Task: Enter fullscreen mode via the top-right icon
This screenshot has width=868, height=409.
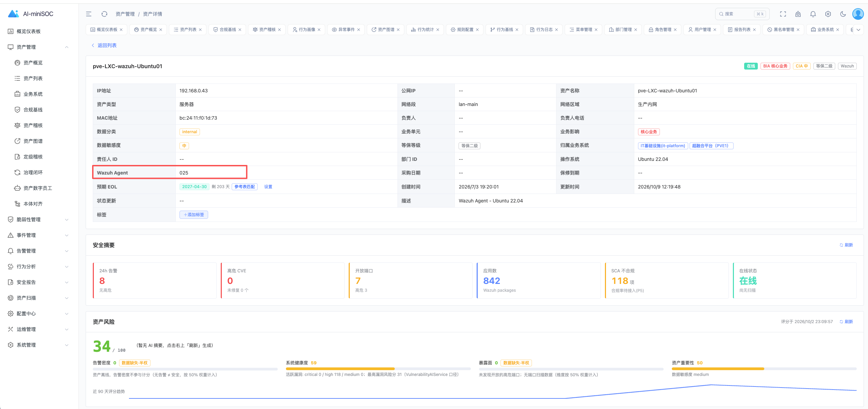Action: pyautogui.click(x=783, y=14)
